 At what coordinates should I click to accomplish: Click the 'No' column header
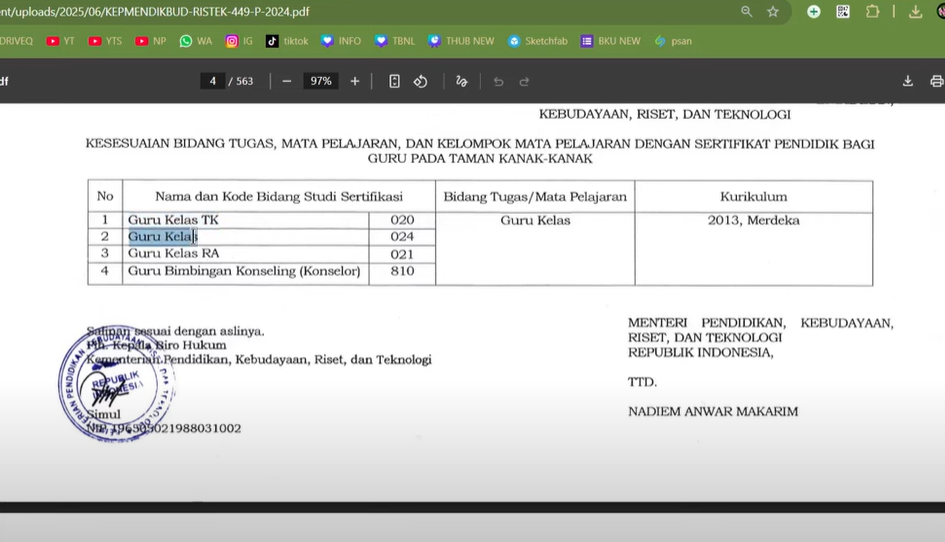pos(105,196)
